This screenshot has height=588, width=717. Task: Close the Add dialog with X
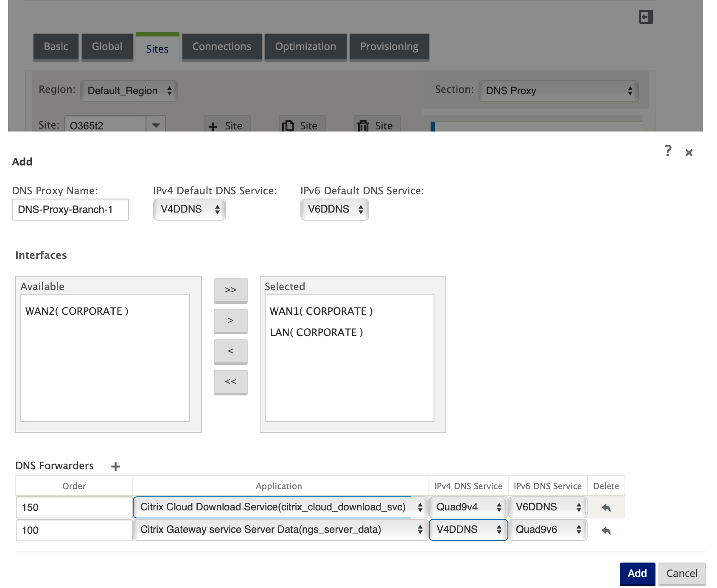[689, 153]
